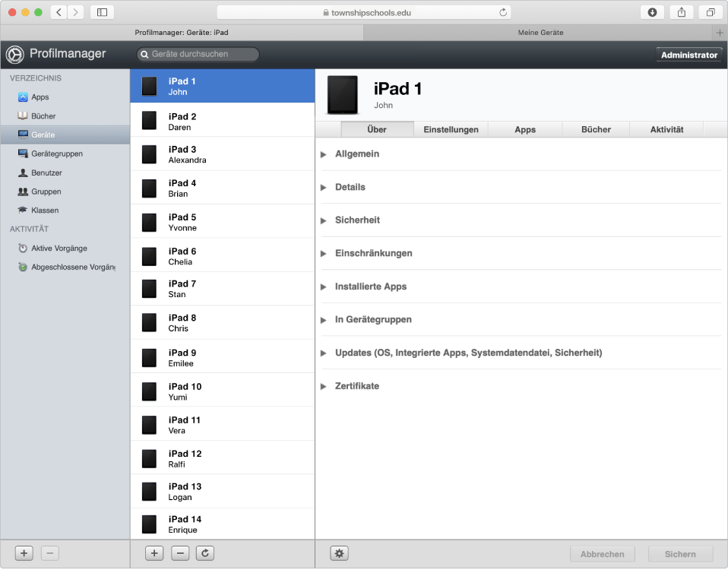Switch to the device Apps tab
The width and height of the screenshot is (728, 570).
(x=525, y=130)
